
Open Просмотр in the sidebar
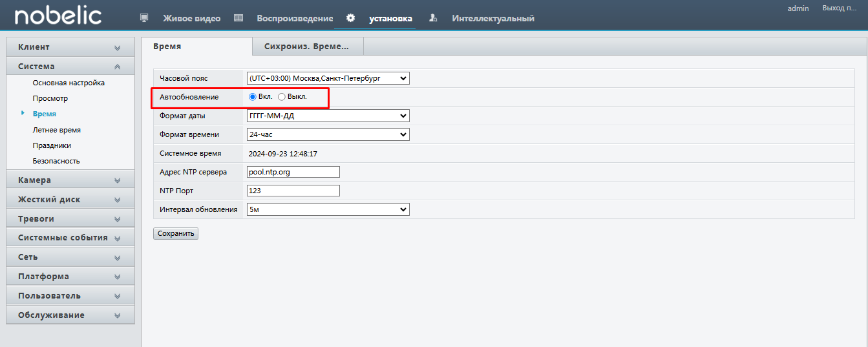point(50,98)
